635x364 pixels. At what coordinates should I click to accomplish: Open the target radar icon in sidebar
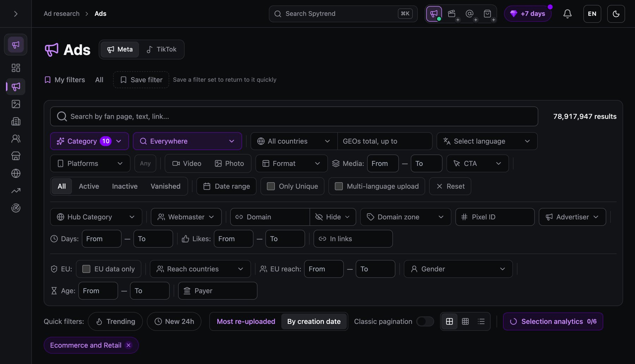(x=16, y=208)
